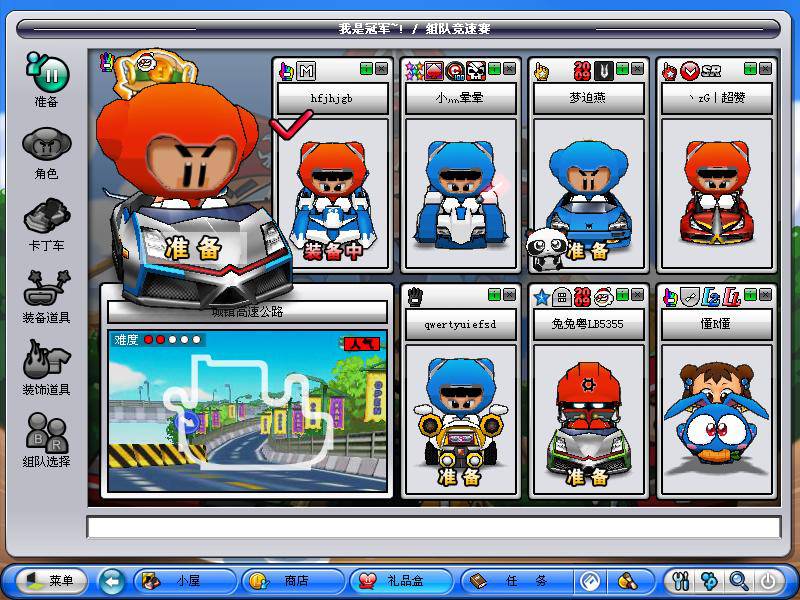Click the green info icon on 超赞's card
Viewport: 800px width, 600px height.
click(750, 69)
